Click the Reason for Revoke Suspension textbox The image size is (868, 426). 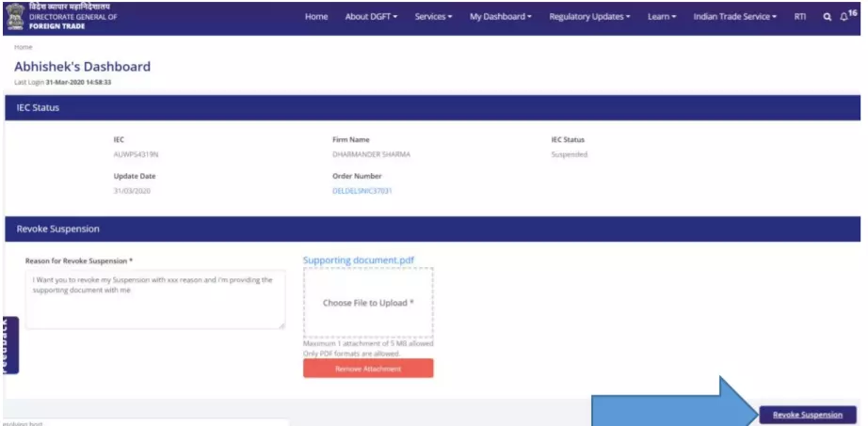click(155, 299)
